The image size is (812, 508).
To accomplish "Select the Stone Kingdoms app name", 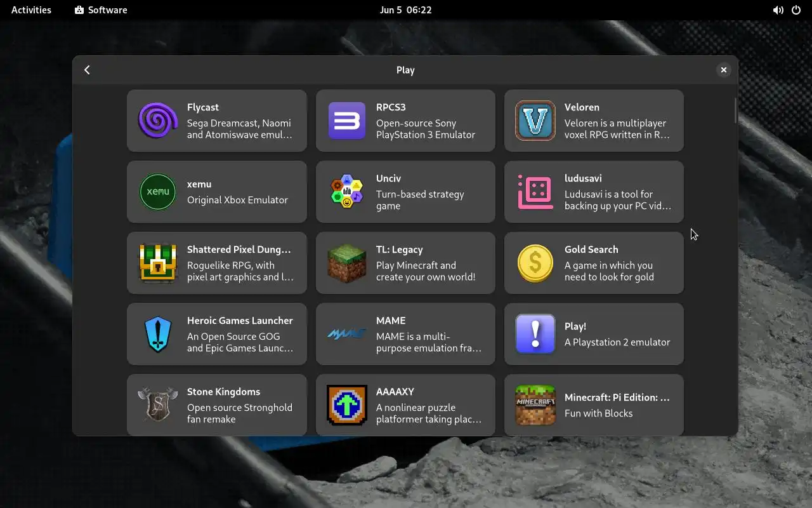I will click(x=223, y=392).
